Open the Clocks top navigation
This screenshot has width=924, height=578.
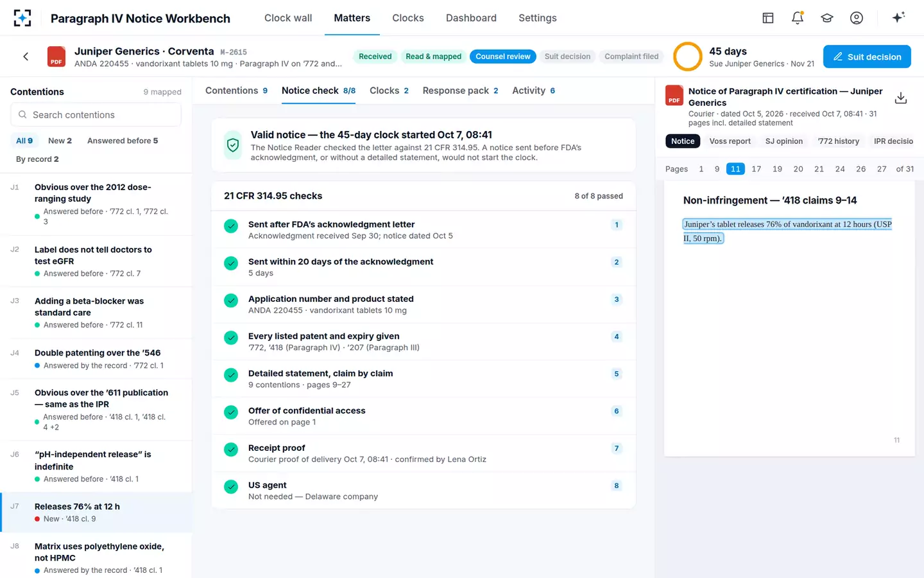(408, 18)
